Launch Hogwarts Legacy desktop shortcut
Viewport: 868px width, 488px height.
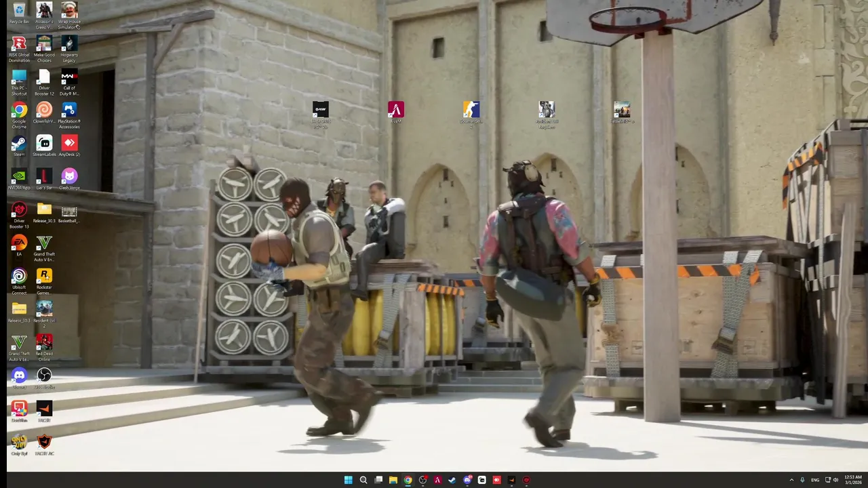pos(69,49)
